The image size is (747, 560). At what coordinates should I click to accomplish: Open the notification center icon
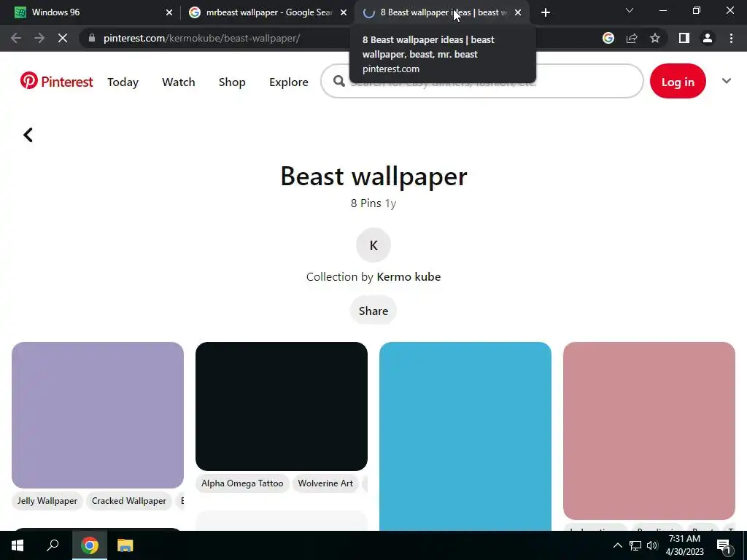724,545
